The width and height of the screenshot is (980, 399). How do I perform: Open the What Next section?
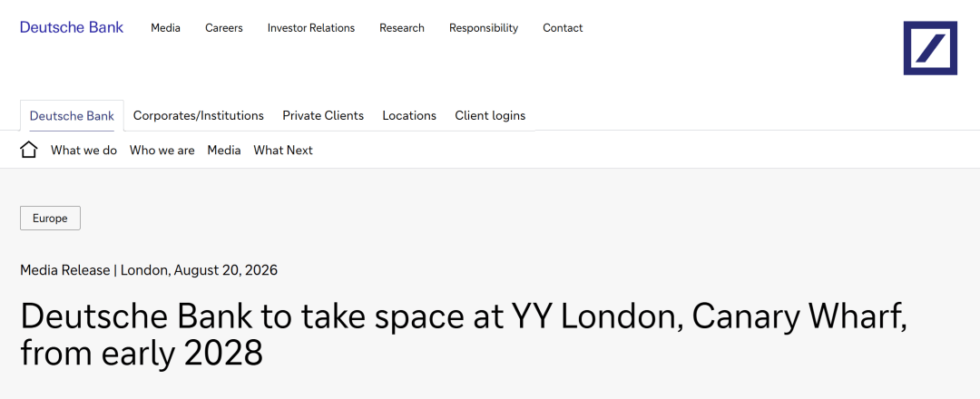[x=283, y=151]
